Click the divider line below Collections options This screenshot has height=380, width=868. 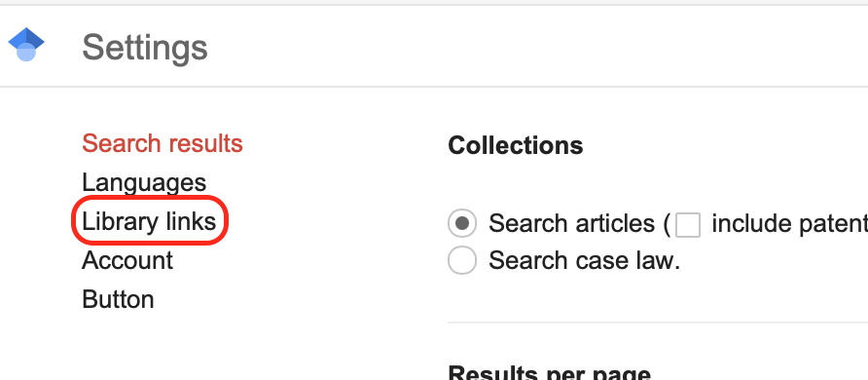tap(658, 323)
